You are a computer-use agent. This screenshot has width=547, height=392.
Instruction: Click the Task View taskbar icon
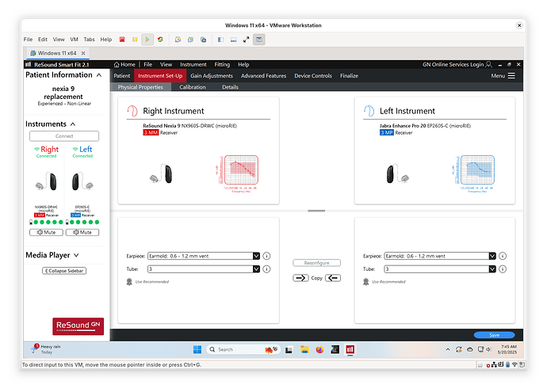(x=289, y=350)
